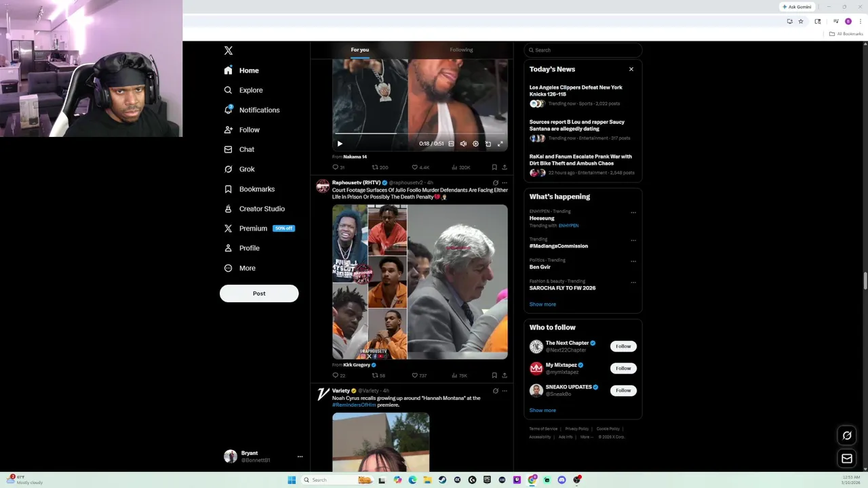Open Grok in the sidebar
868x488 pixels.
pos(239,169)
